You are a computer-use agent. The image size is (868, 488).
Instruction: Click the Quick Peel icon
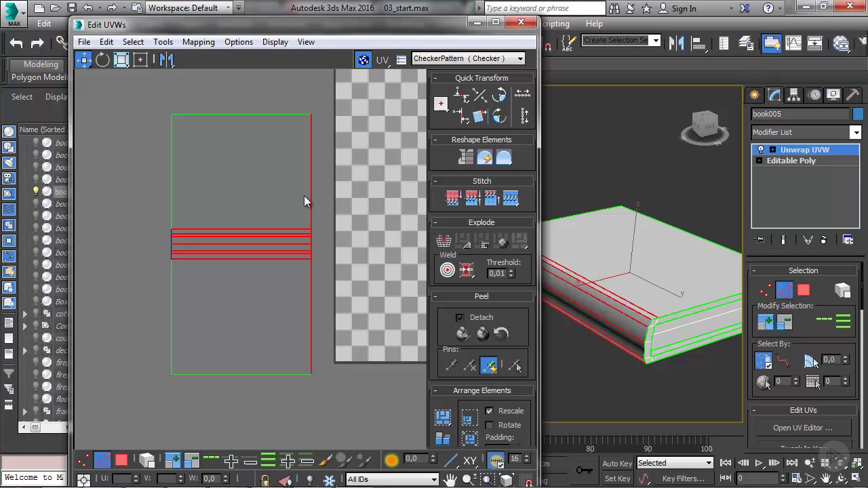tap(462, 333)
